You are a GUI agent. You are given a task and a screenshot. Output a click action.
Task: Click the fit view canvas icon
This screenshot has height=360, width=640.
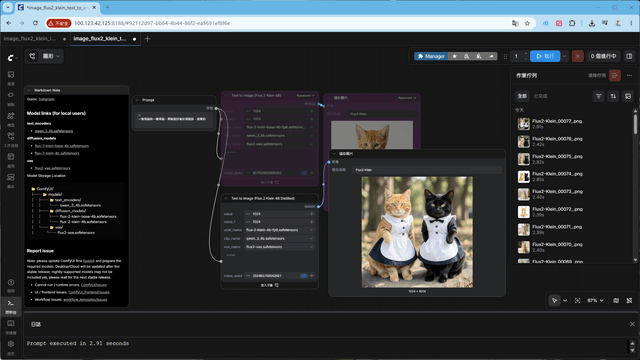pyautogui.click(x=578, y=300)
